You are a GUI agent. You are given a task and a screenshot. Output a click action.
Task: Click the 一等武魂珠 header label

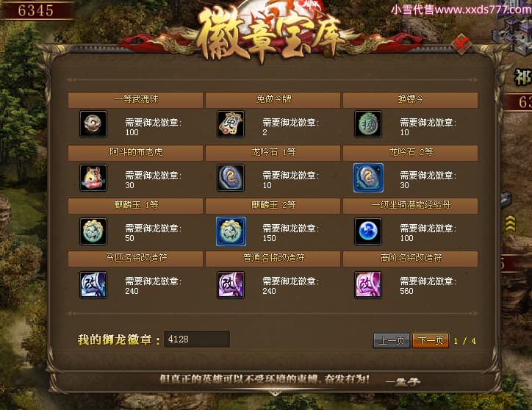[136, 98]
